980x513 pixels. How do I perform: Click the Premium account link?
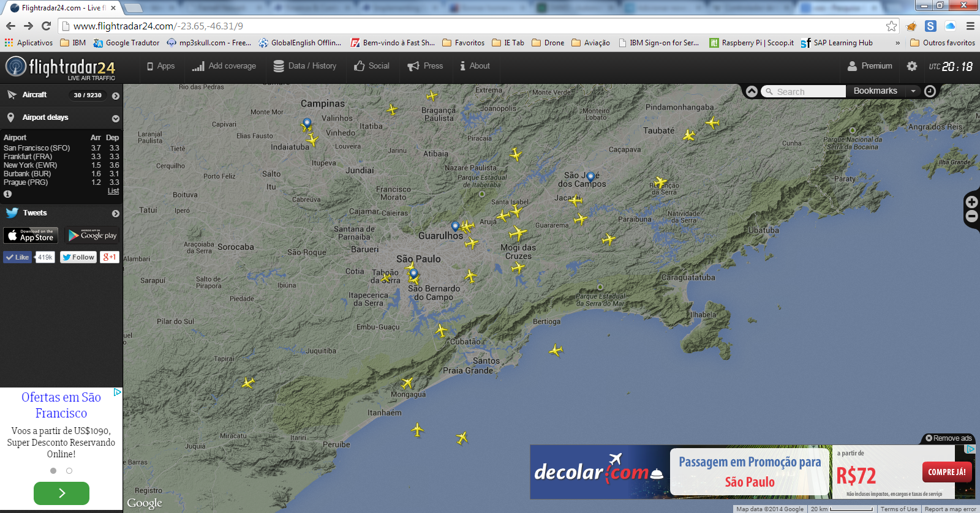tap(870, 66)
